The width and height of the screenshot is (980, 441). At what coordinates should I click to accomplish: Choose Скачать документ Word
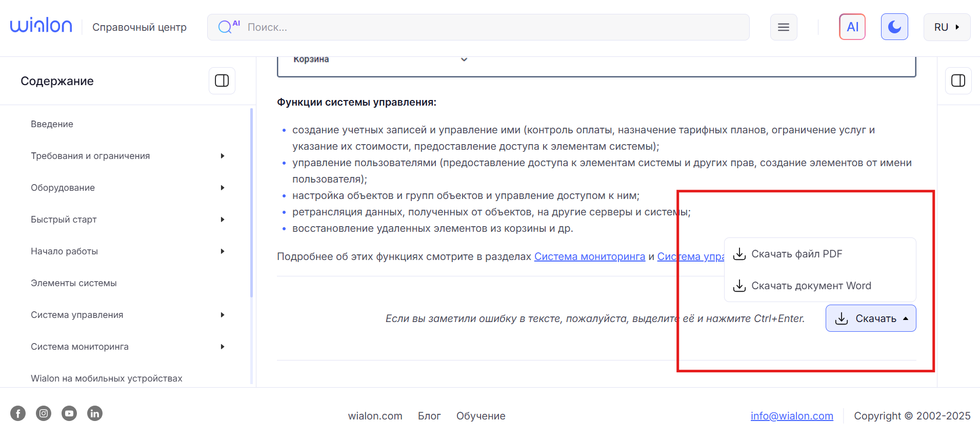820,286
